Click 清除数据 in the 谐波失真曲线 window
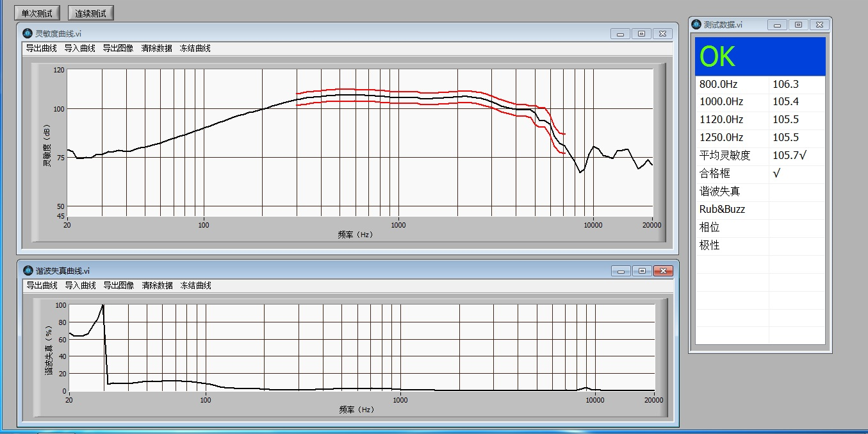The width and height of the screenshot is (868, 434). pyautogui.click(x=157, y=285)
